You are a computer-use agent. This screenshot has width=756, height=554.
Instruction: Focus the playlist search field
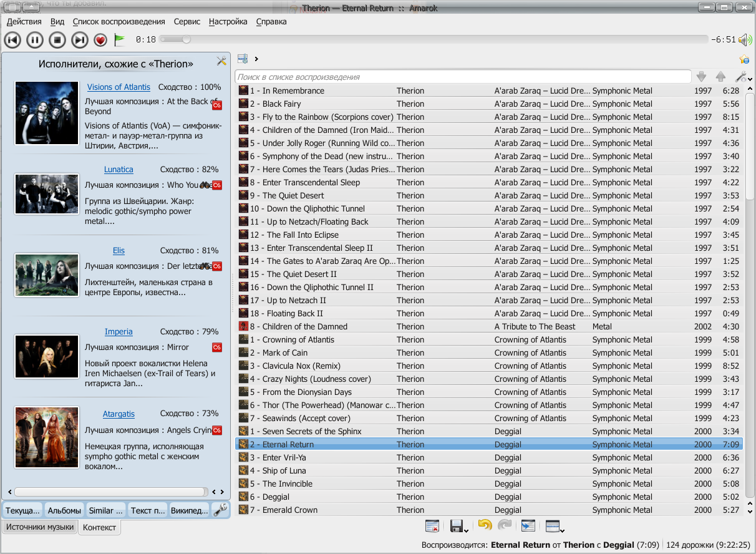click(463, 77)
